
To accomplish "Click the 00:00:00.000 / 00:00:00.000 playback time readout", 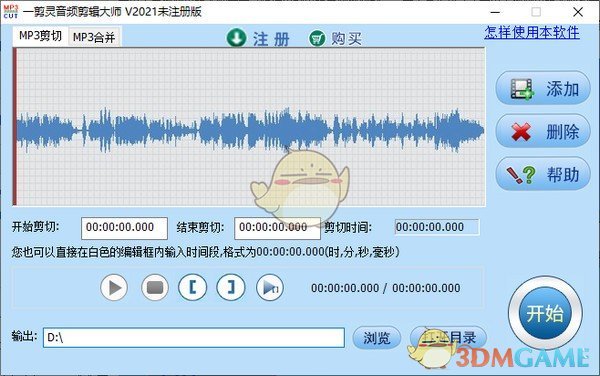I will tap(386, 288).
